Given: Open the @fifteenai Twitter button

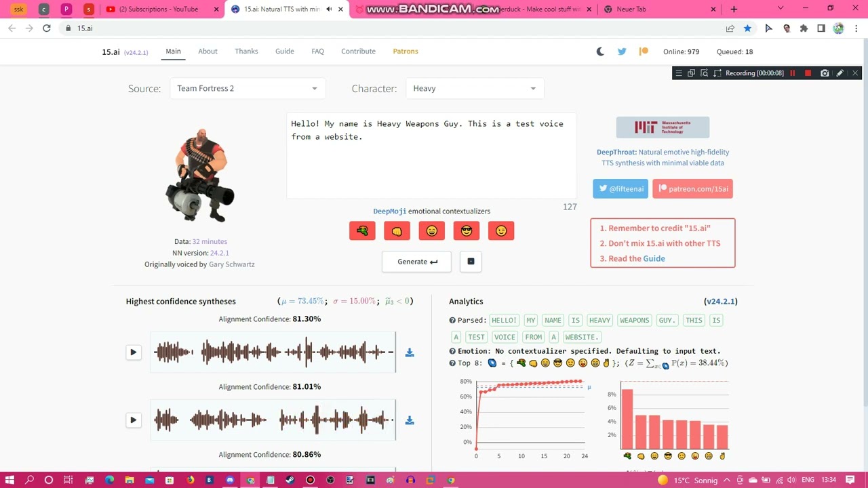Looking at the screenshot, I should 620,189.
